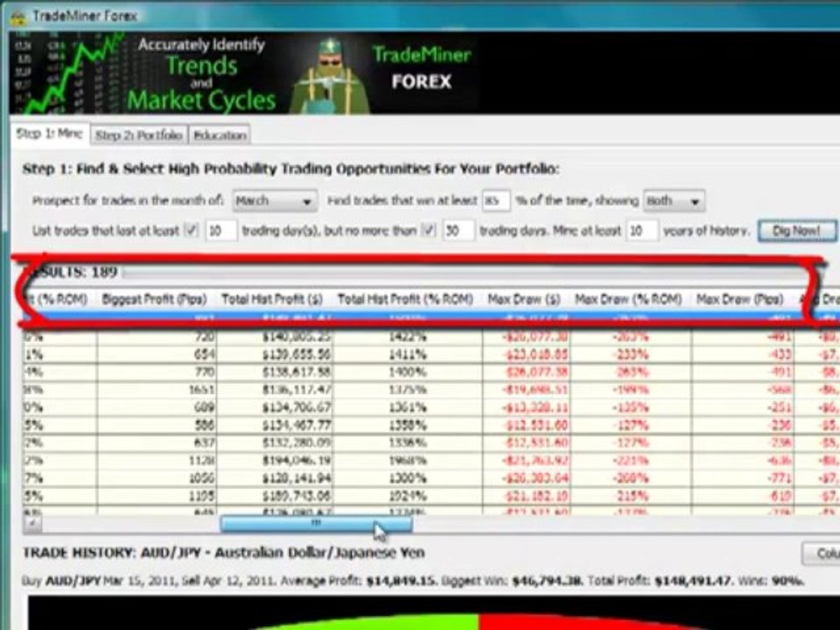Image resolution: width=840 pixels, height=630 pixels.
Task: Sort by Total Hist Profit ($) column header
Action: pyautogui.click(x=272, y=299)
